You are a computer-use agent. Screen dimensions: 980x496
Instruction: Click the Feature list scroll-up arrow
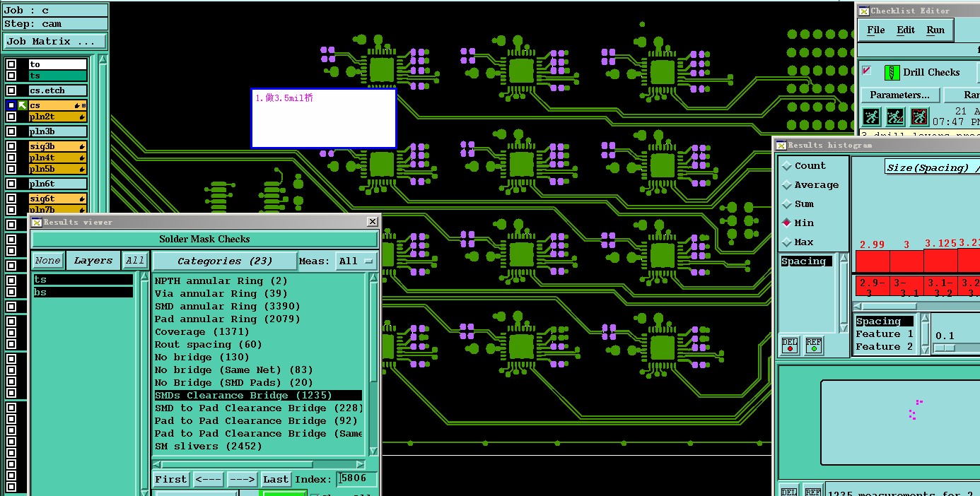coord(925,319)
